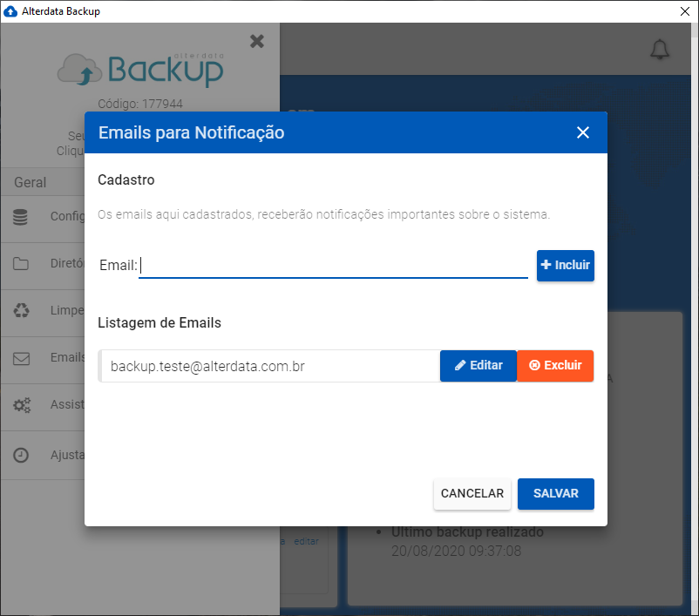Edit backup.teste@alterdata.com.br entry

[x=478, y=365]
